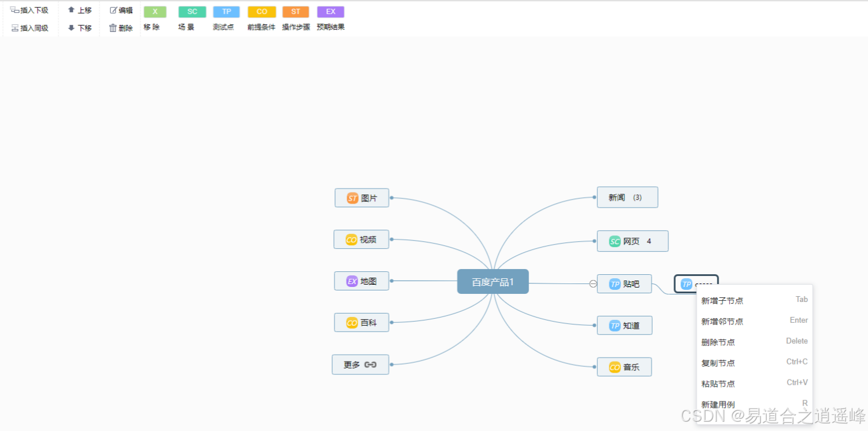This screenshot has width=868, height=431.
Task: Click the connector dot beside 新闻 node
Action: [594, 197]
